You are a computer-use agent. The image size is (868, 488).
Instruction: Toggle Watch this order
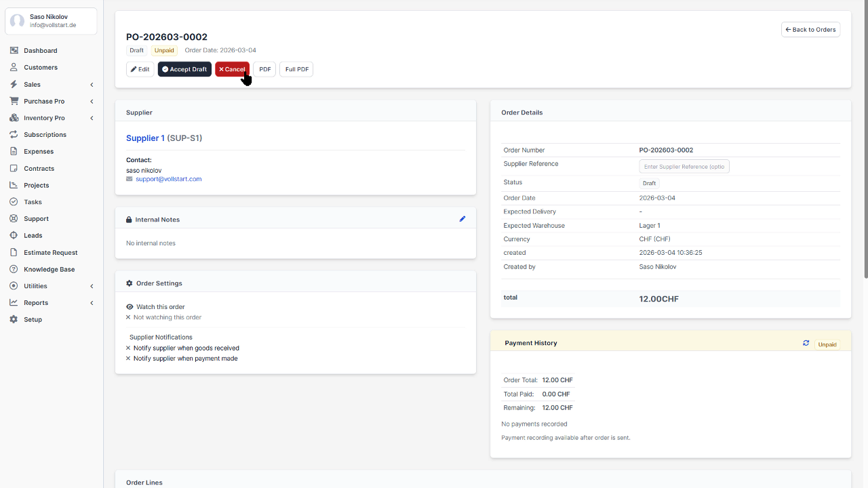pos(155,307)
